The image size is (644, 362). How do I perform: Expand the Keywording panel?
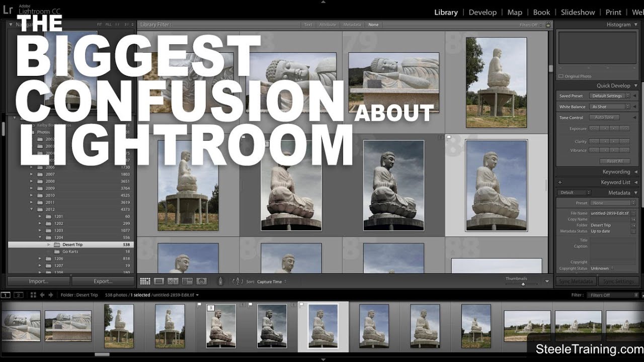click(636, 172)
